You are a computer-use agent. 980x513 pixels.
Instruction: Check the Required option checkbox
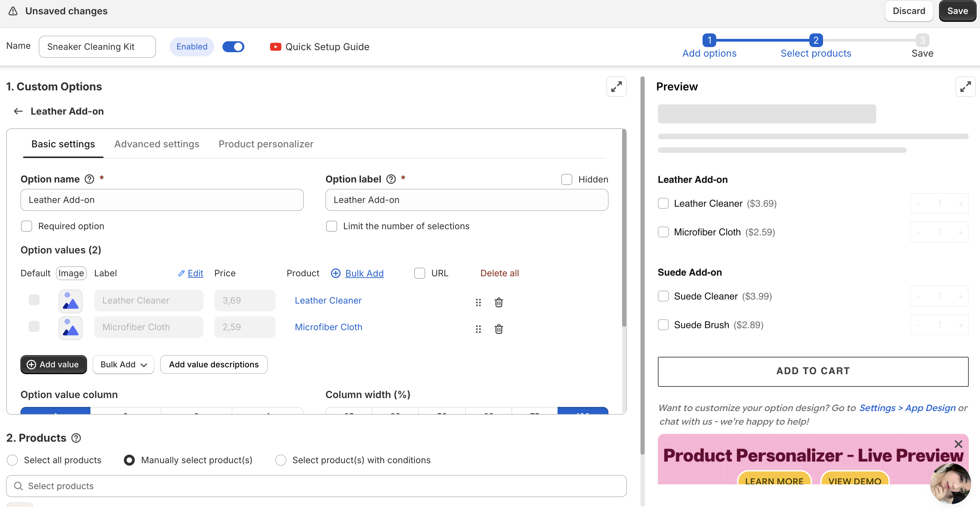point(27,226)
